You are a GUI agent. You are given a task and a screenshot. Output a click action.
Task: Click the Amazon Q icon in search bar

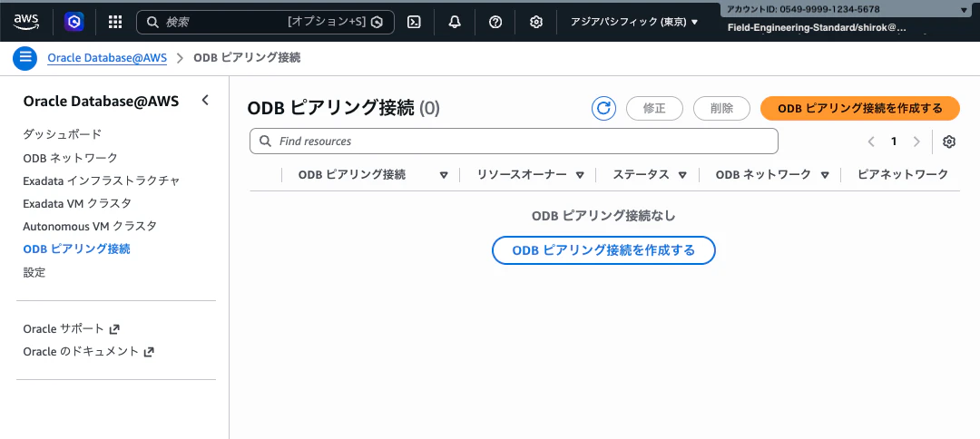377,23
